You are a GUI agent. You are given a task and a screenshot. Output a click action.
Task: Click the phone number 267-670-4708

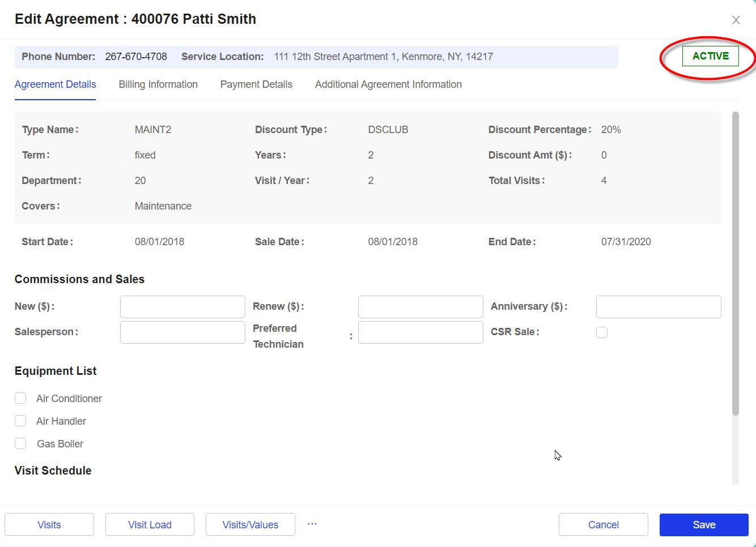click(x=136, y=57)
